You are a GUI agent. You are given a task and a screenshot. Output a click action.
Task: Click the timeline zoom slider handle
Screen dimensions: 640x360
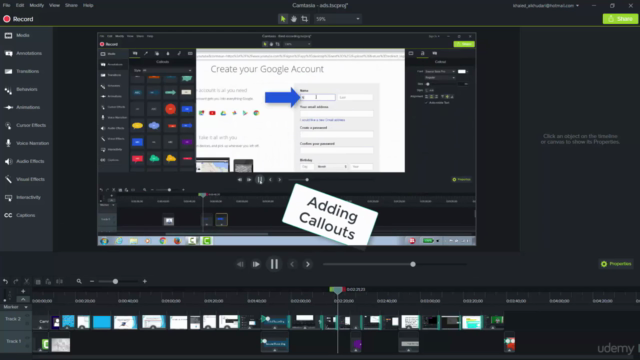click(115, 281)
